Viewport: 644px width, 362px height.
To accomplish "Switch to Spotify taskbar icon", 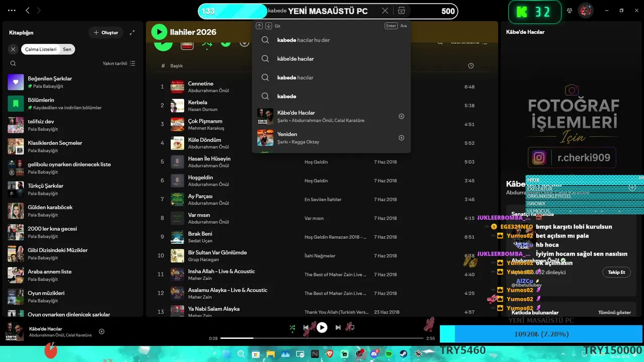I will 389,354.
